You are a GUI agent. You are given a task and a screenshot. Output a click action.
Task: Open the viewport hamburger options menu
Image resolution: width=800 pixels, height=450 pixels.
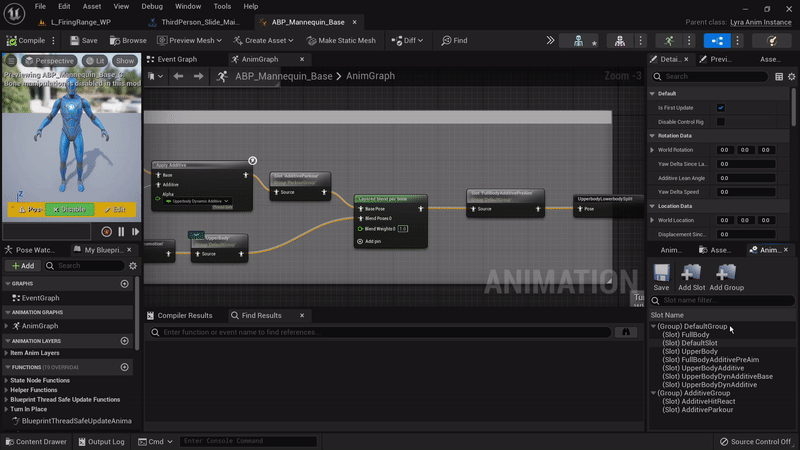(11, 61)
